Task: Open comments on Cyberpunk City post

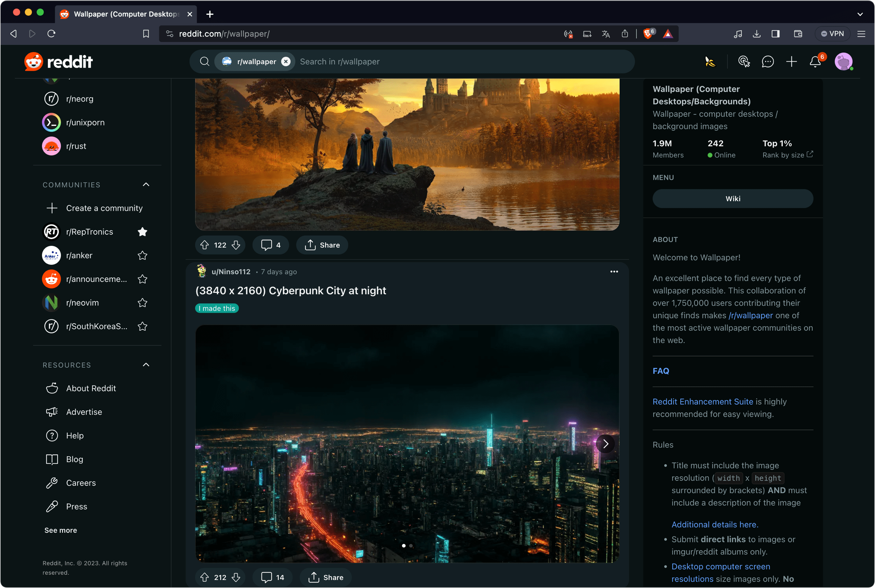Action: coord(273,577)
